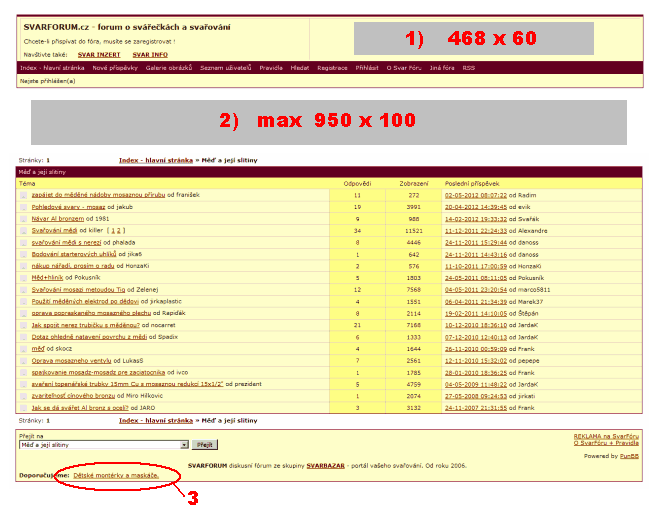Open Hledat search menu item
Image resolution: width=660 pixels, height=518 pixels.
tap(300, 68)
